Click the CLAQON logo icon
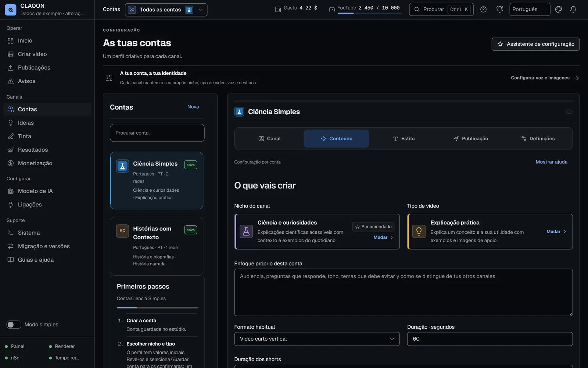Viewport: 588px width, 368px height. pos(10,10)
